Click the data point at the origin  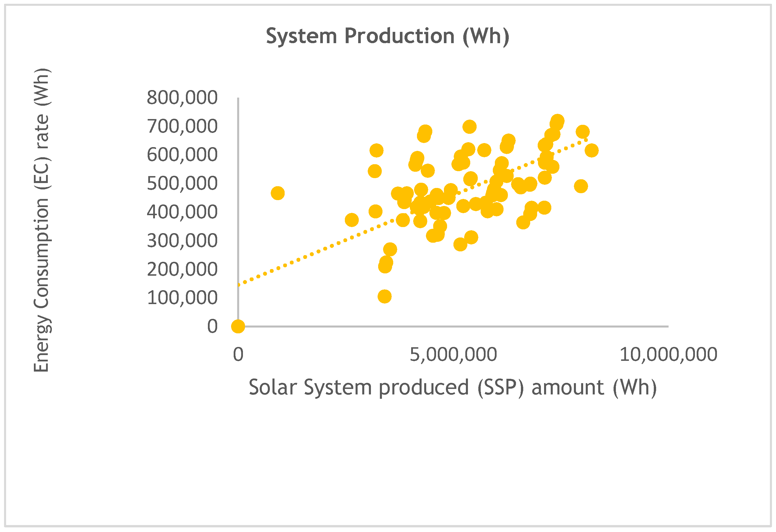pyautogui.click(x=238, y=327)
